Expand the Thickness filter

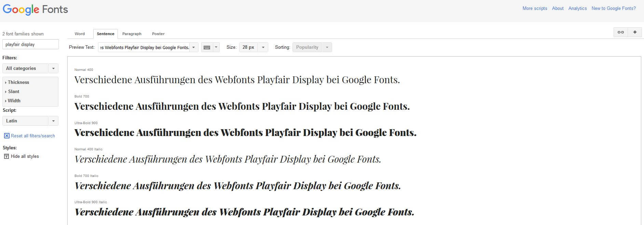point(17,82)
